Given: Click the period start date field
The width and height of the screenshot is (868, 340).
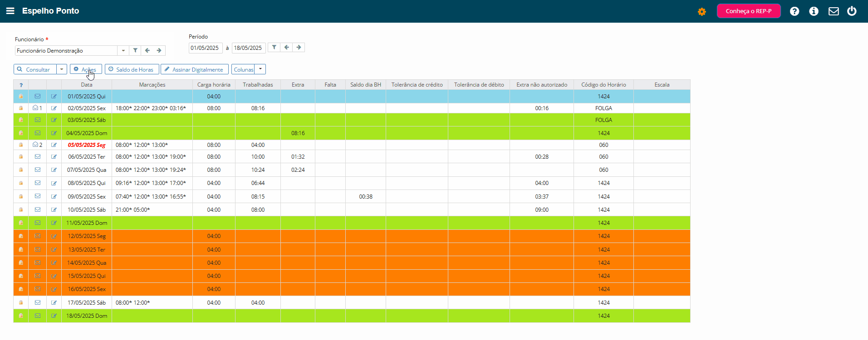Looking at the screenshot, I should pyautogui.click(x=205, y=48).
